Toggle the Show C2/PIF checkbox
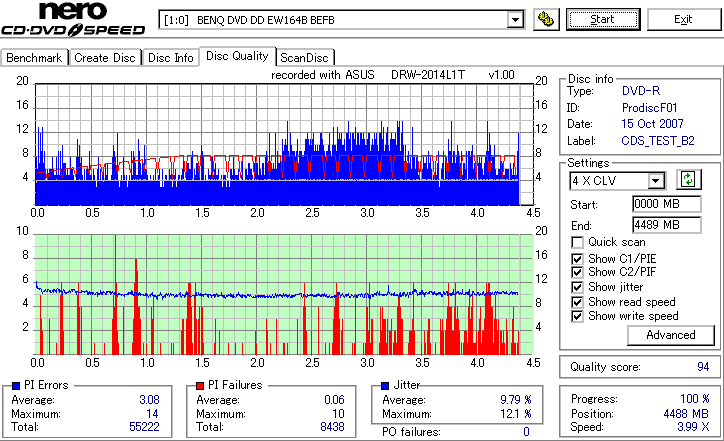724x441 pixels. point(577,272)
